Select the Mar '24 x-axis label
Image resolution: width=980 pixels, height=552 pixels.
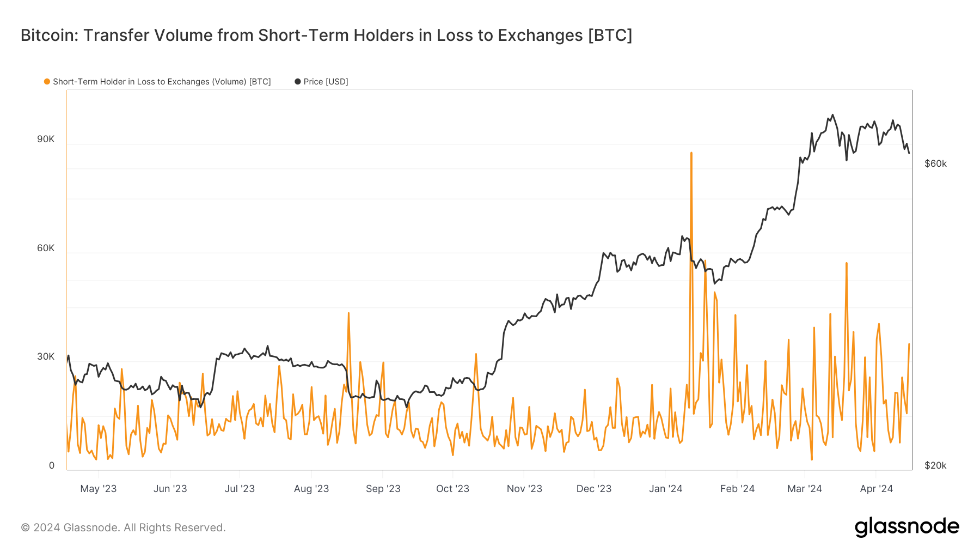[804, 489]
